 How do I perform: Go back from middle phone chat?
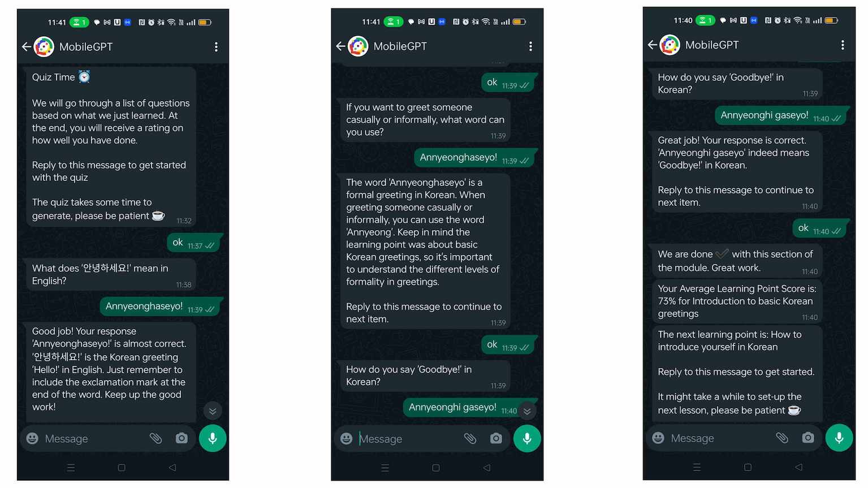coord(340,46)
